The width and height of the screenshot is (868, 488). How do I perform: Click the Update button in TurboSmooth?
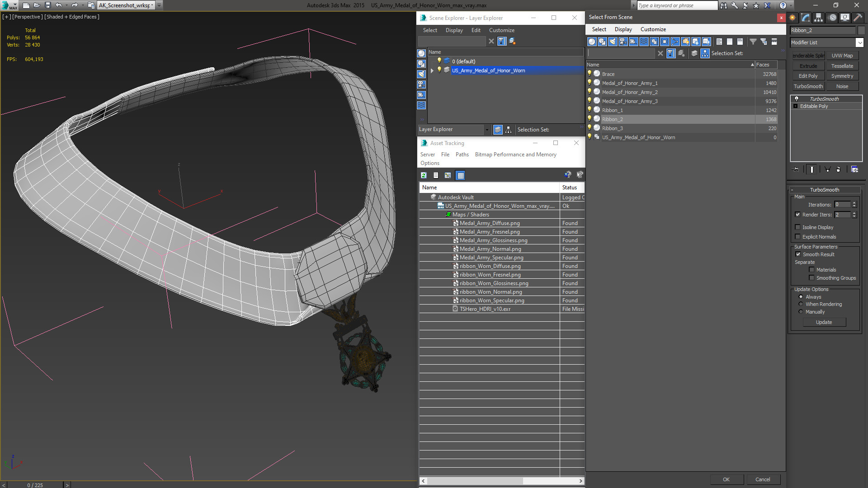tap(824, 322)
